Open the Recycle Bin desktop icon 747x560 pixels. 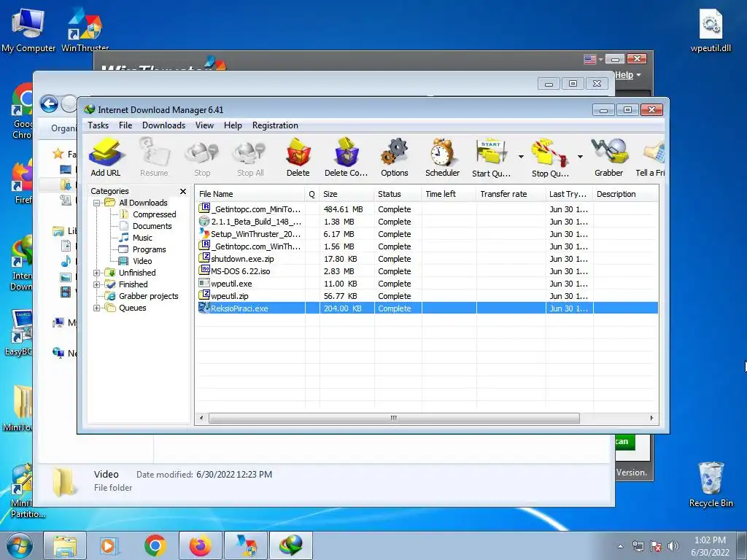[711, 484]
